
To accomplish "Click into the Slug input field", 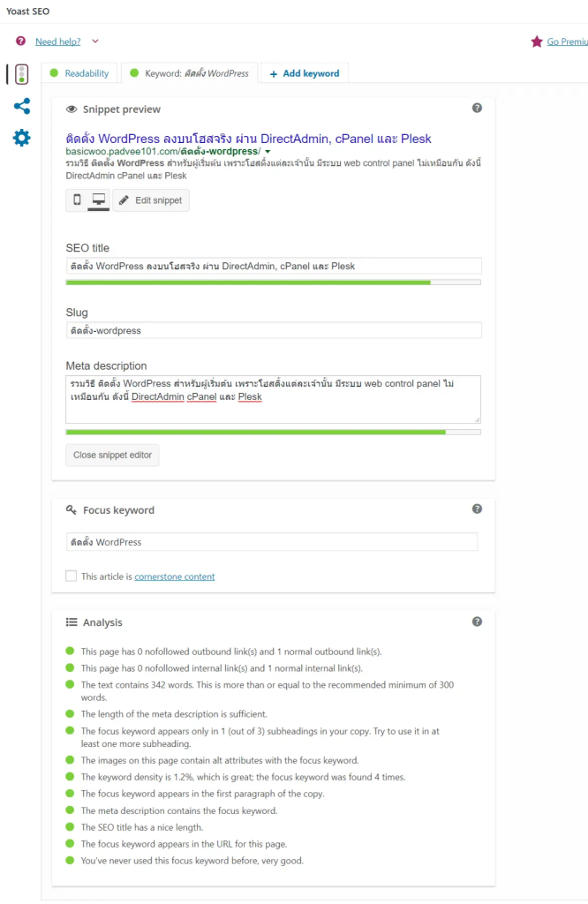I will click(x=273, y=330).
